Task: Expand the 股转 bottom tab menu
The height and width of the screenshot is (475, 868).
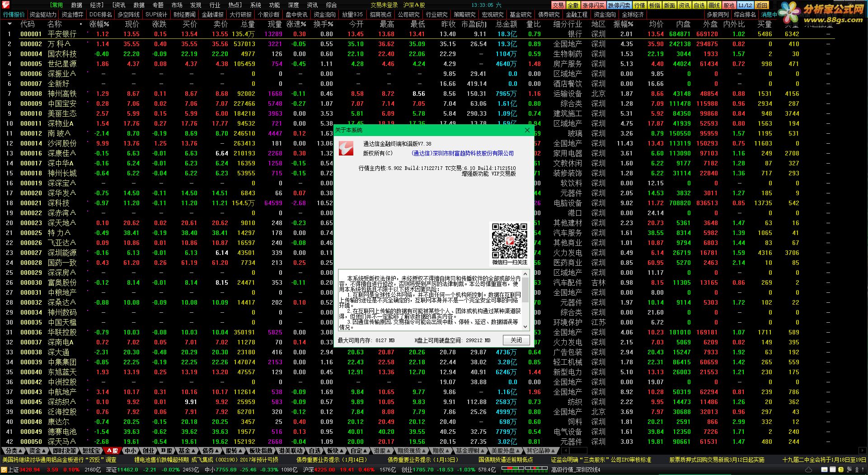Action: (234, 451)
